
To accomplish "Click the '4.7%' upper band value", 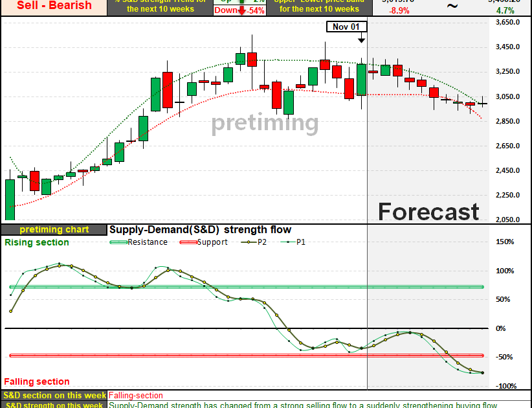I will [x=505, y=11].
